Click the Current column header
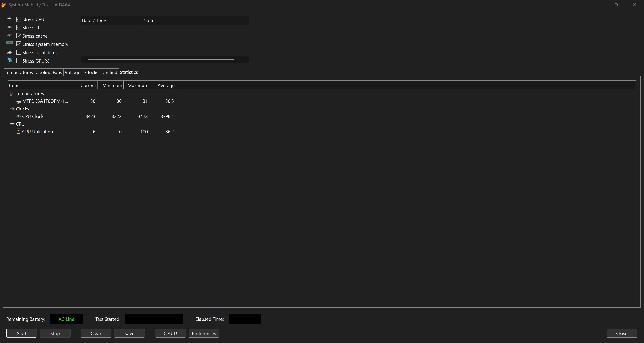This screenshot has width=644, height=343. coord(84,85)
